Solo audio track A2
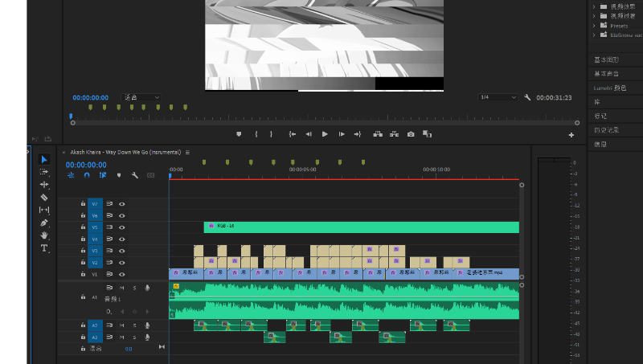Screen dimensions: 643x364 [x=134, y=325]
